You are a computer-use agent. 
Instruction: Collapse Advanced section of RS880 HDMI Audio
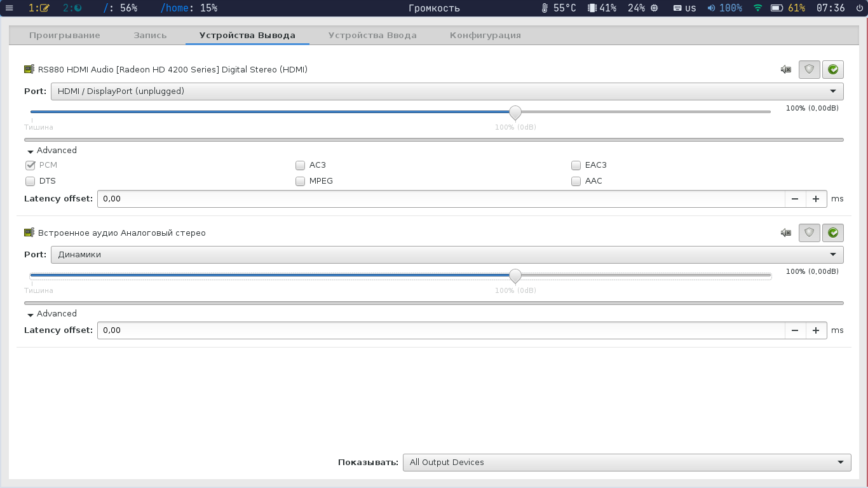pyautogui.click(x=51, y=151)
